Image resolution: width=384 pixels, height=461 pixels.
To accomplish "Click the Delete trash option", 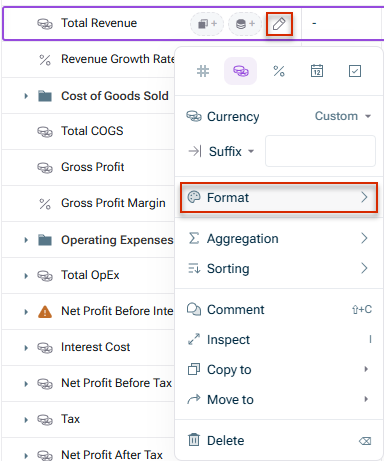I will tap(279, 441).
